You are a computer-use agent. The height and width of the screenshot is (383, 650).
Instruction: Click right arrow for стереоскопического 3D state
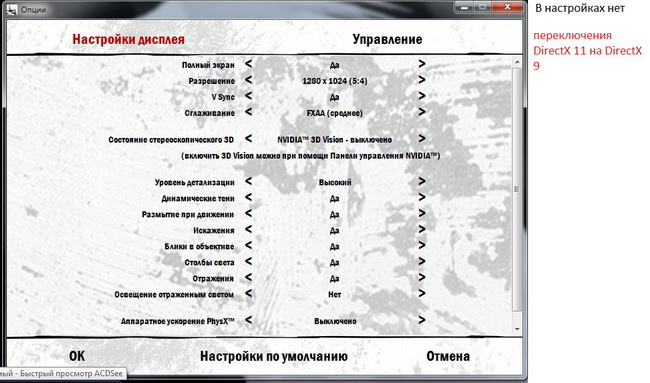click(422, 138)
